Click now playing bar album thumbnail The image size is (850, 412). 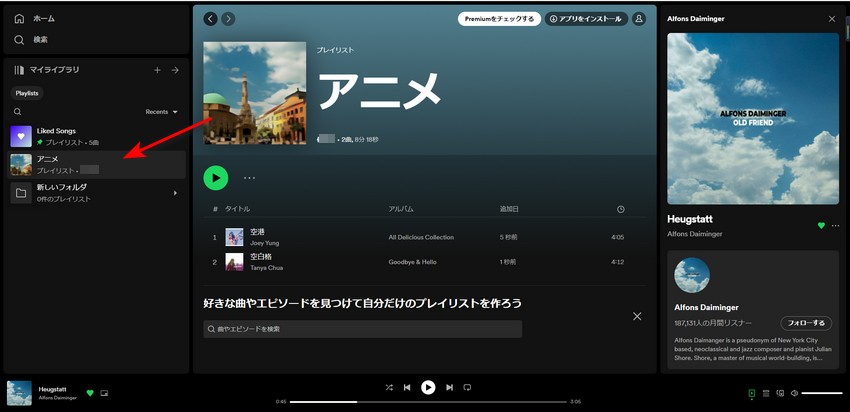tap(20, 393)
